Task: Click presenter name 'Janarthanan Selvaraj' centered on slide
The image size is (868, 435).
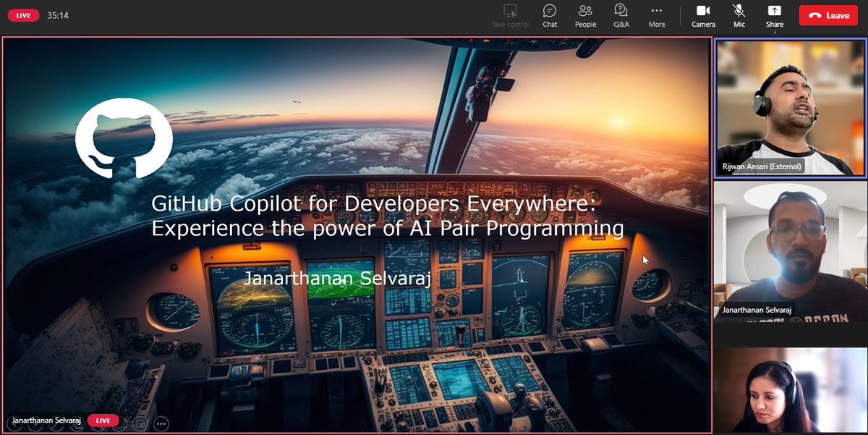Action: click(x=337, y=279)
